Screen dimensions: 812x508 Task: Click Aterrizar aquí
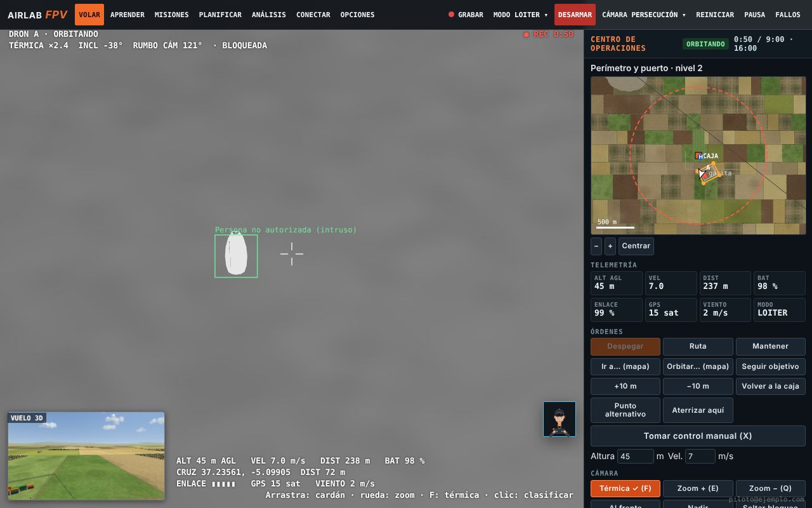pos(698,410)
